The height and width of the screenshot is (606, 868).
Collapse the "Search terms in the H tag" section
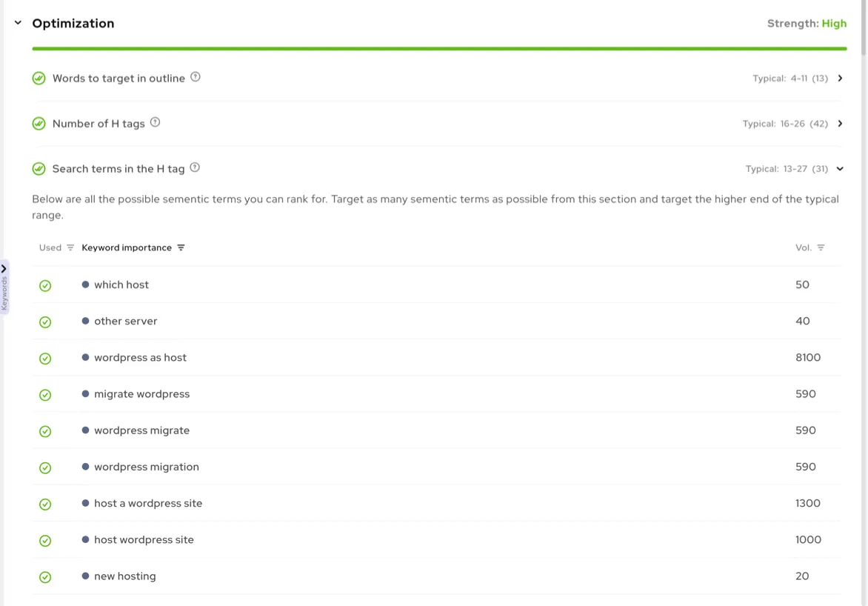[839, 168]
